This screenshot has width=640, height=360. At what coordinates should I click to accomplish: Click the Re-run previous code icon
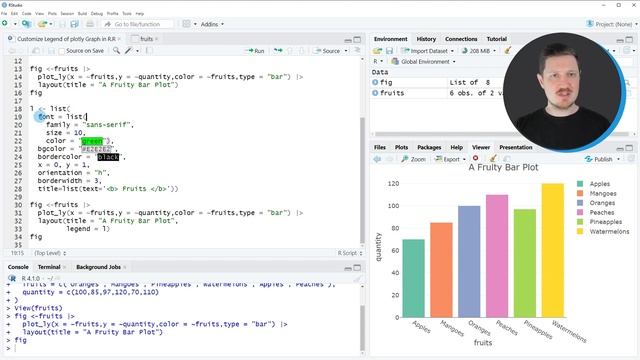[278, 51]
